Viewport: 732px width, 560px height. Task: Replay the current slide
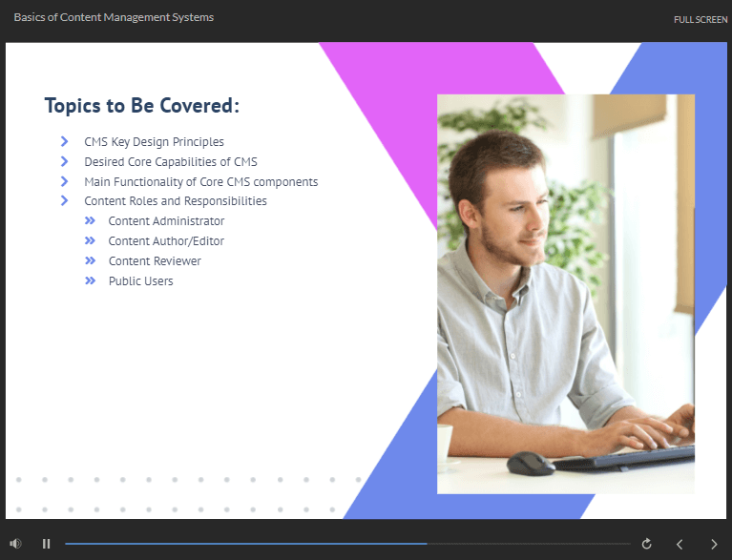(x=646, y=544)
